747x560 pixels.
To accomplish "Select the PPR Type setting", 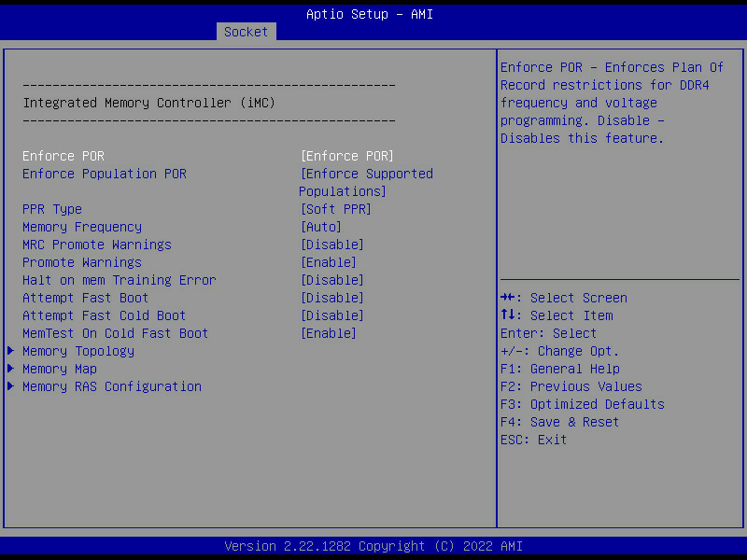I will point(52,209).
